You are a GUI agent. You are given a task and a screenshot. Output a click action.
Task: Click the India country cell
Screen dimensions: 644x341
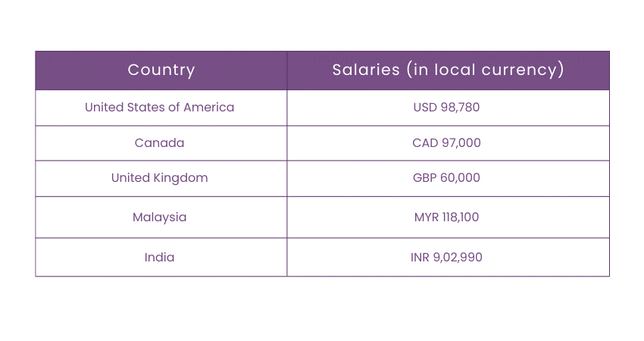click(160, 258)
